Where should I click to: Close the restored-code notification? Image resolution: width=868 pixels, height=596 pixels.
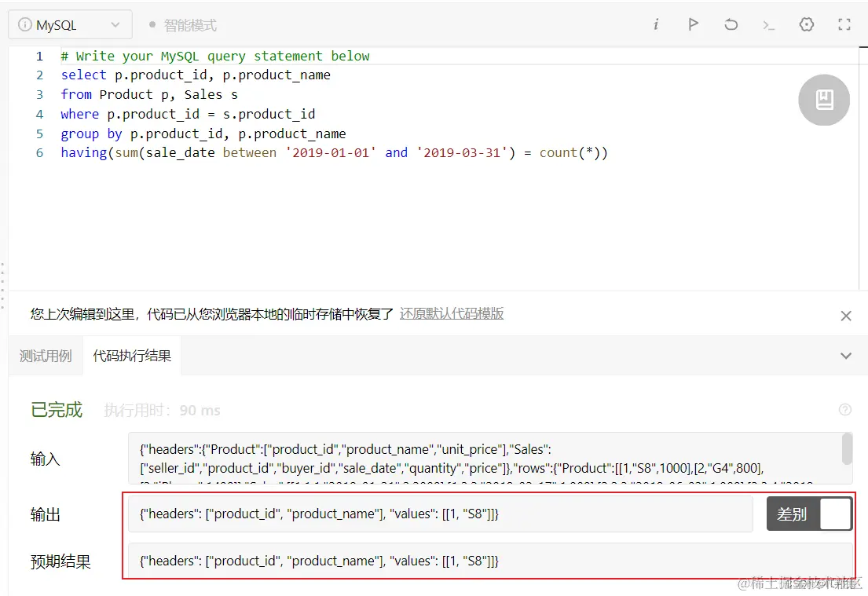coord(846,316)
